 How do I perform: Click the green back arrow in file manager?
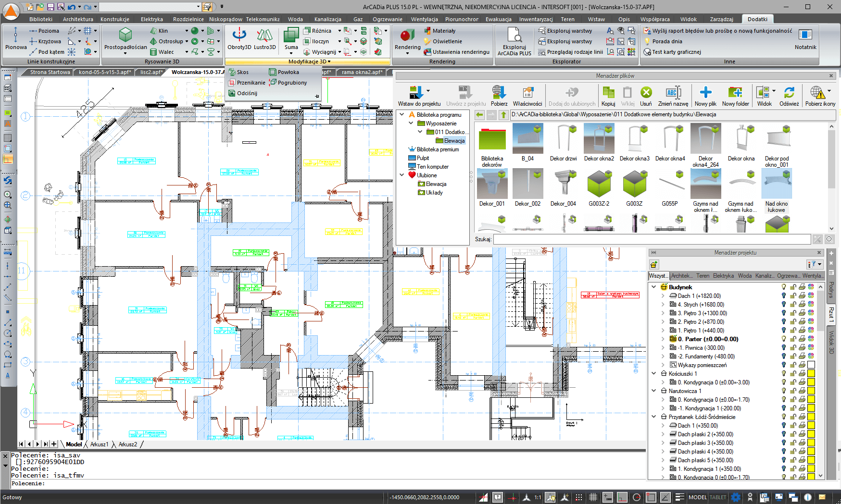point(479,115)
